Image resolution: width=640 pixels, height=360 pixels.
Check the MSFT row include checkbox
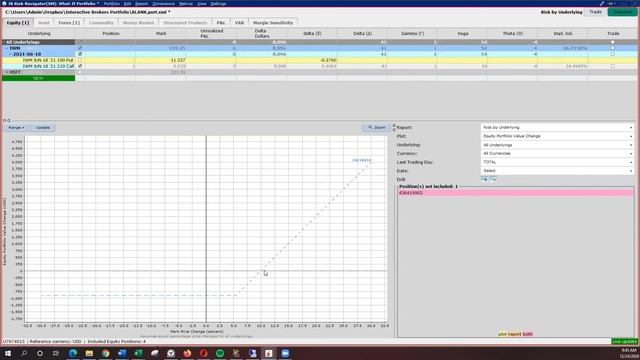tap(80, 72)
